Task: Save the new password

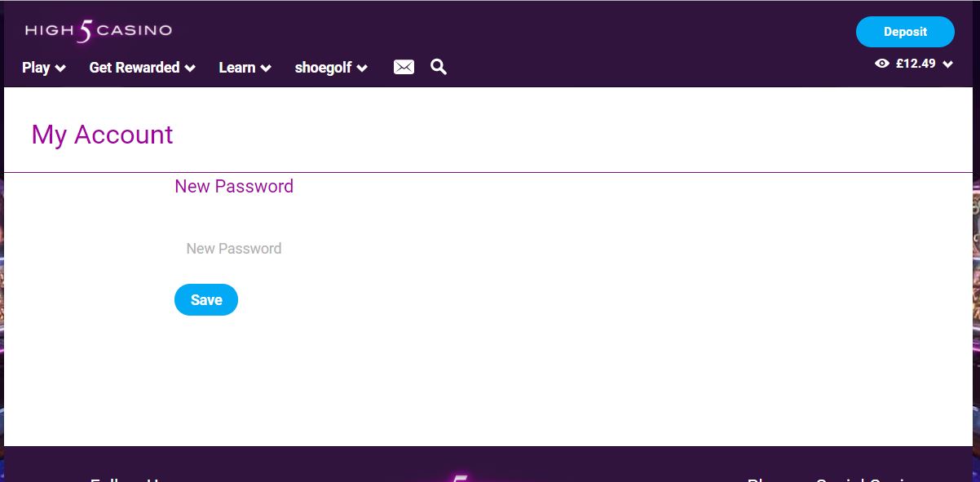Action: coord(206,299)
